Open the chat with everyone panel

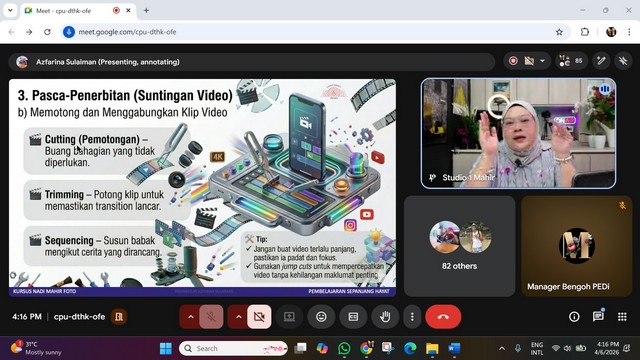tap(598, 317)
